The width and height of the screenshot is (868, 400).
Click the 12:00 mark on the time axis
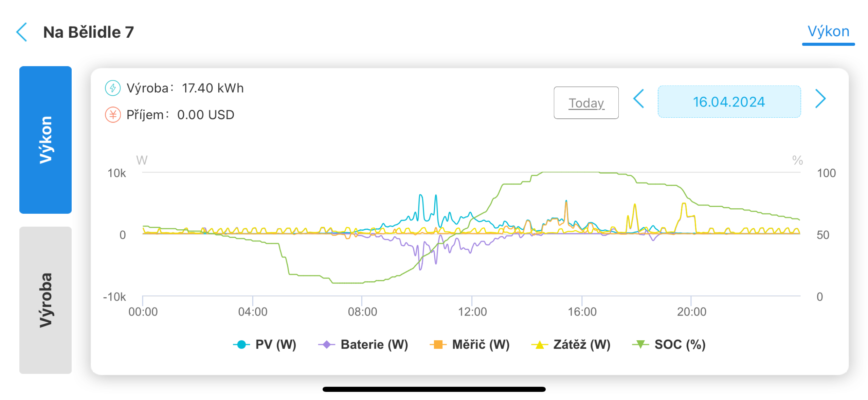pyautogui.click(x=472, y=311)
